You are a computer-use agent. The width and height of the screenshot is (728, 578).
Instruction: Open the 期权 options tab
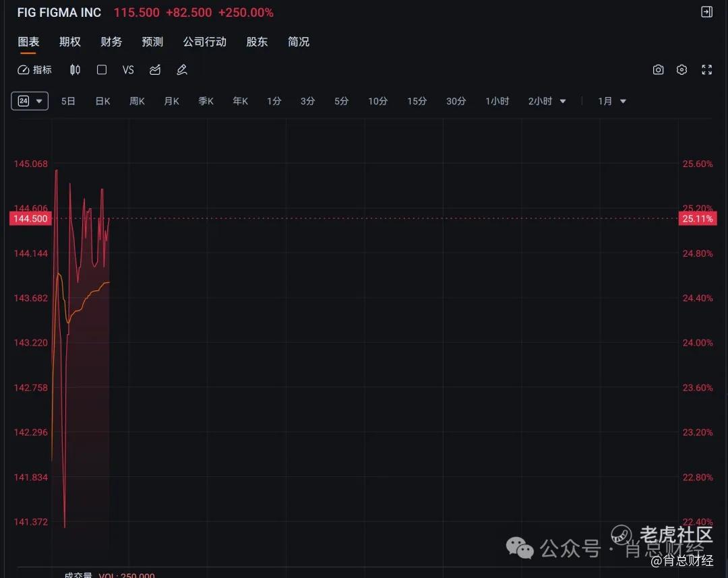tap(69, 42)
